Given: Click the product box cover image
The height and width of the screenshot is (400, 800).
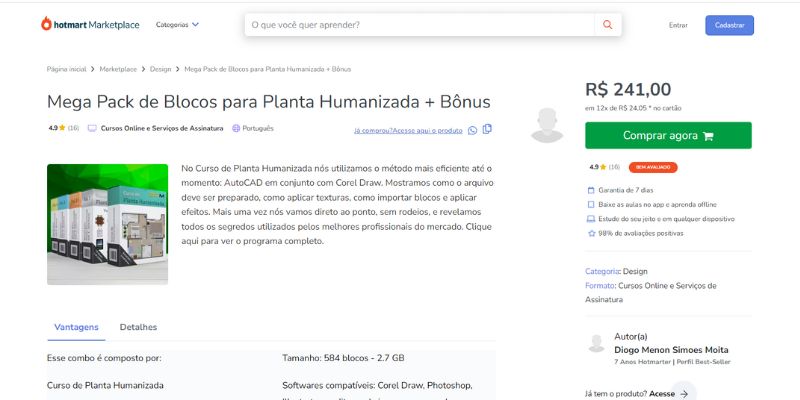Looking at the screenshot, I should (x=107, y=224).
